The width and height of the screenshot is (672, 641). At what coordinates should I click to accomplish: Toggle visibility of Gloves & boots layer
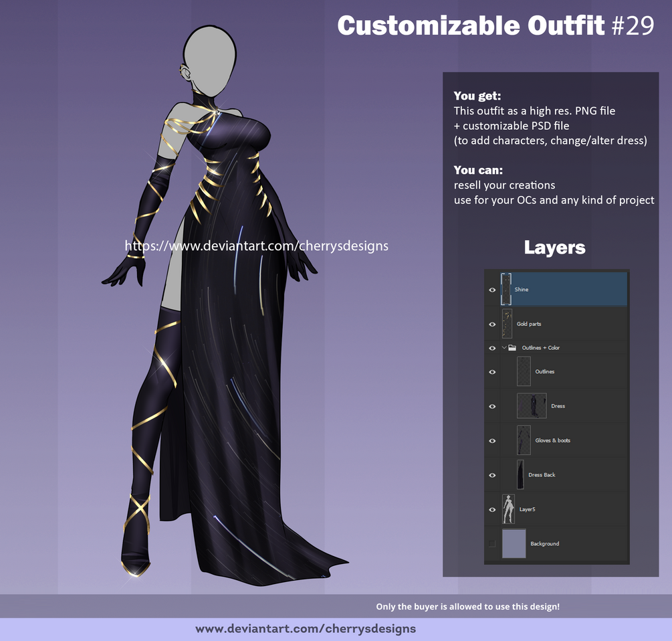(x=492, y=441)
